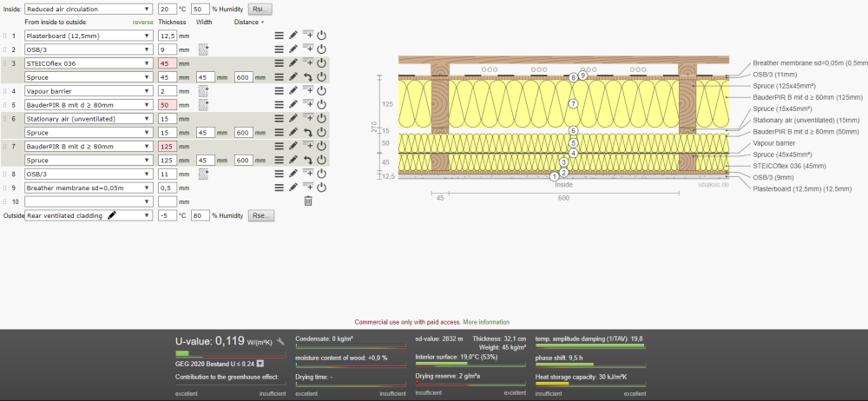This screenshot has height=401, width=868.
Task: Insert a new layer after Plasterboard
Action: (308, 36)
